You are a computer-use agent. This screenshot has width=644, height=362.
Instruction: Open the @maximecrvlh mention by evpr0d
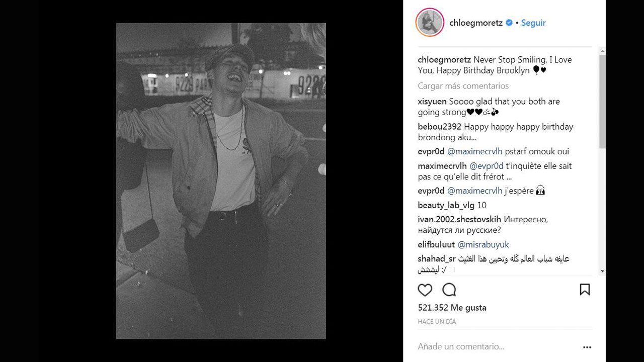click(474, 151)
